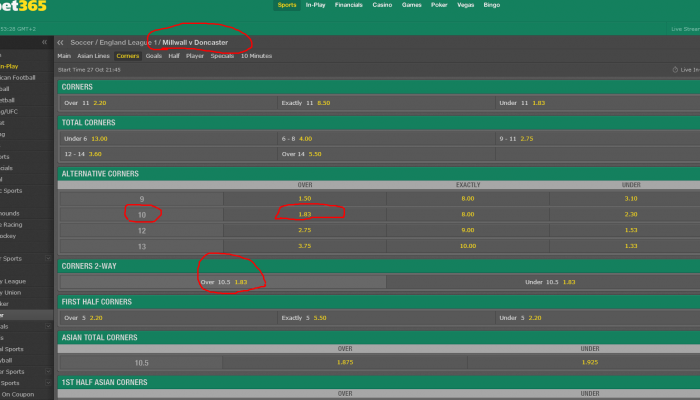Pick Over 12 alternative corners at 2.75
This screenshot has width=700, height=400.
tap(305, 230)
